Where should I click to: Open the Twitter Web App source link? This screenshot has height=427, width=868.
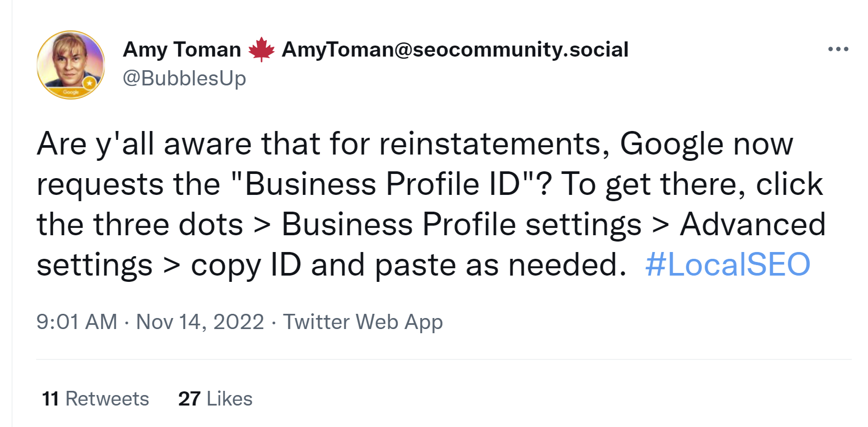[363, 322]
